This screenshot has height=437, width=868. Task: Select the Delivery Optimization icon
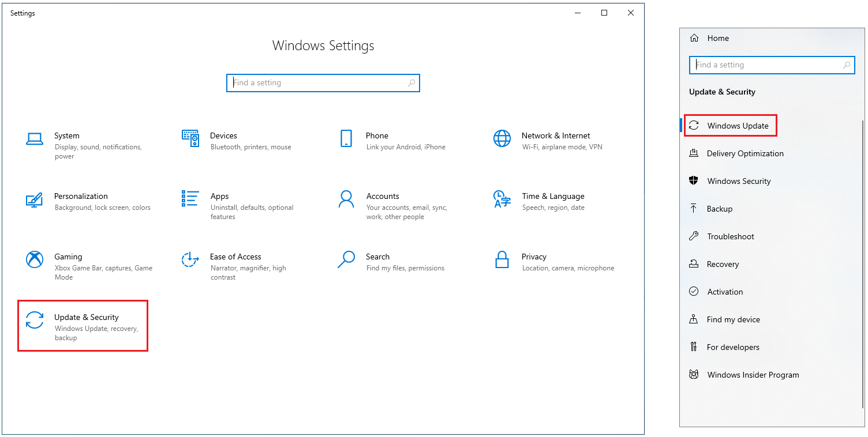pyautogui.click(x=694, y=153)
